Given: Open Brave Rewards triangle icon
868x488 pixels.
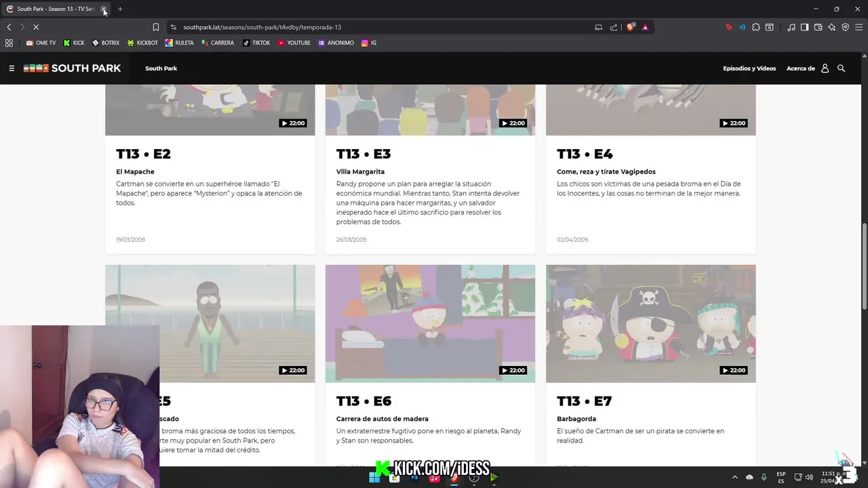Looking at the screenshot, I should click(645, 27).
